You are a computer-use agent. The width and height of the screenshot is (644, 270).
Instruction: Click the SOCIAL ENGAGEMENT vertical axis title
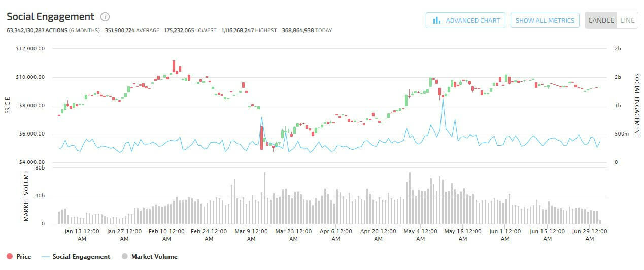click(x=637, y=106)
